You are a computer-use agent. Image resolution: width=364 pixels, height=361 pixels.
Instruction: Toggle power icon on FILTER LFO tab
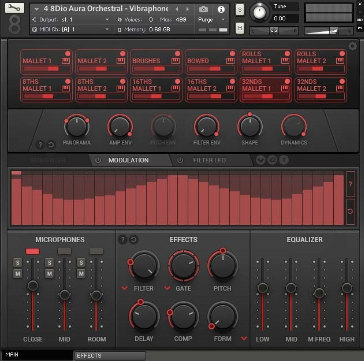(180, 160)
